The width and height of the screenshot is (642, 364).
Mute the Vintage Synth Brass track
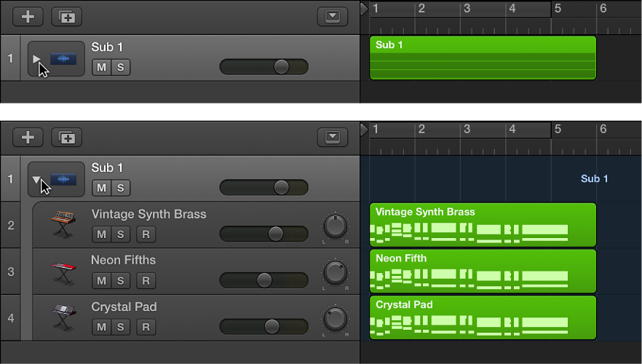102,234
